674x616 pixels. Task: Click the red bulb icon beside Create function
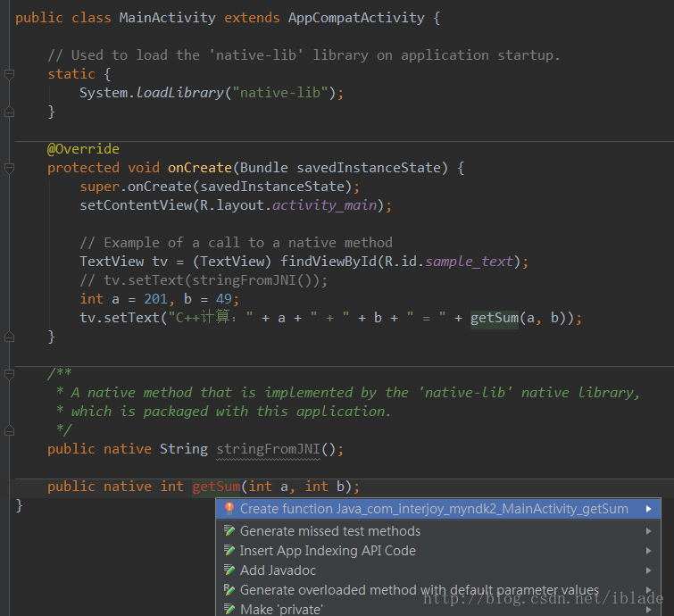coord(229,509)
